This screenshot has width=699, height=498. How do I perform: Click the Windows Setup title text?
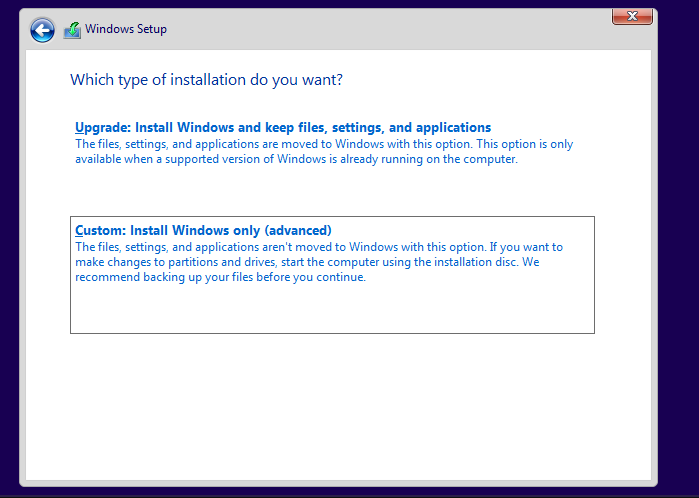126,29
